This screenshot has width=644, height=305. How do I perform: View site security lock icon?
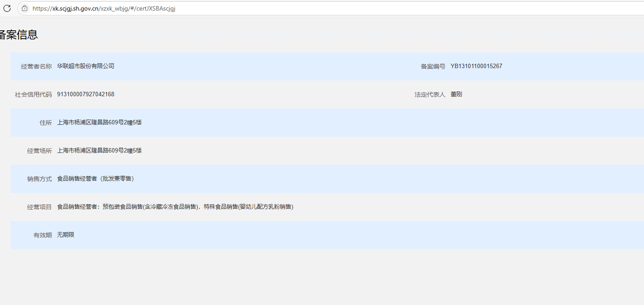(x=25, y=8)
